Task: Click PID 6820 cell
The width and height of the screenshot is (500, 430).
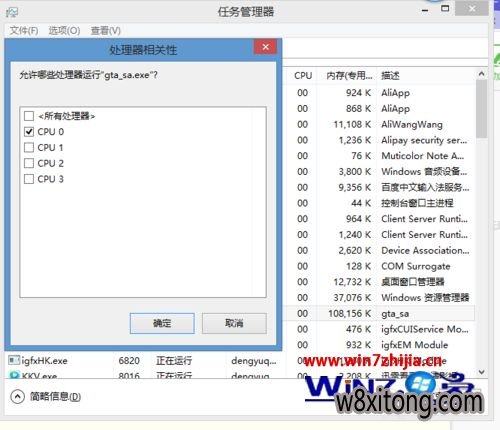Action: 129,361
